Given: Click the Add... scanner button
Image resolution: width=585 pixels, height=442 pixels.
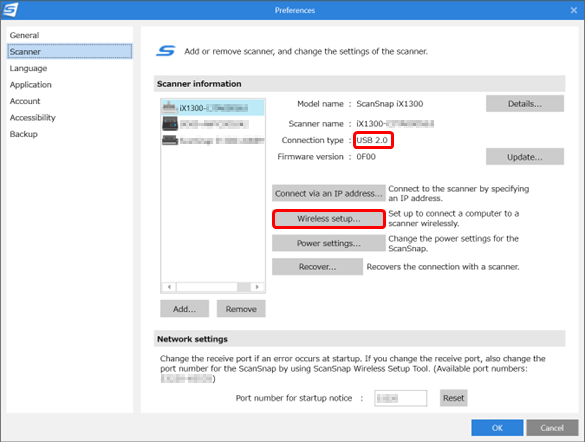Looking at the screenshot, I should (x=184, y=309).
